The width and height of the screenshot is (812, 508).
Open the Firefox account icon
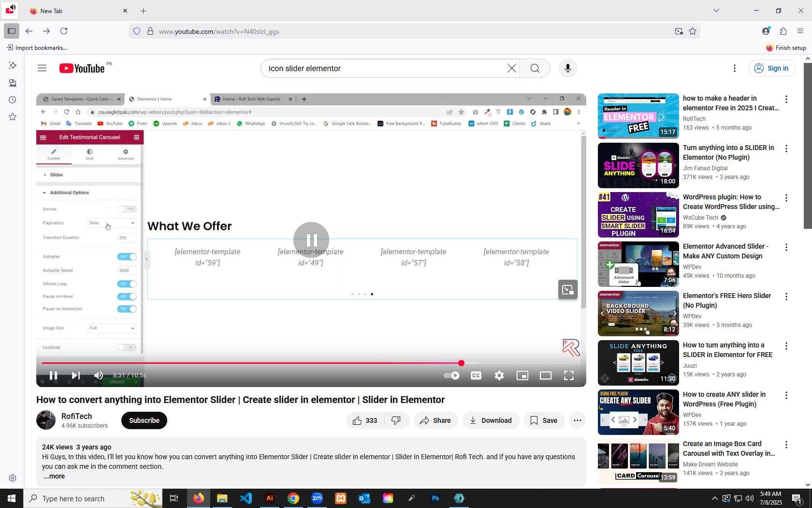[766, 31]
